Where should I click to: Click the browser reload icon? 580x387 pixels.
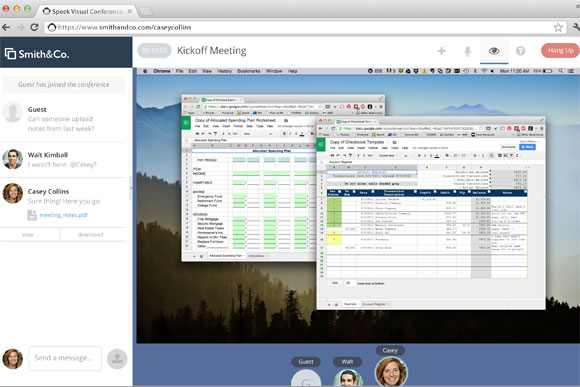click(34, 27)
